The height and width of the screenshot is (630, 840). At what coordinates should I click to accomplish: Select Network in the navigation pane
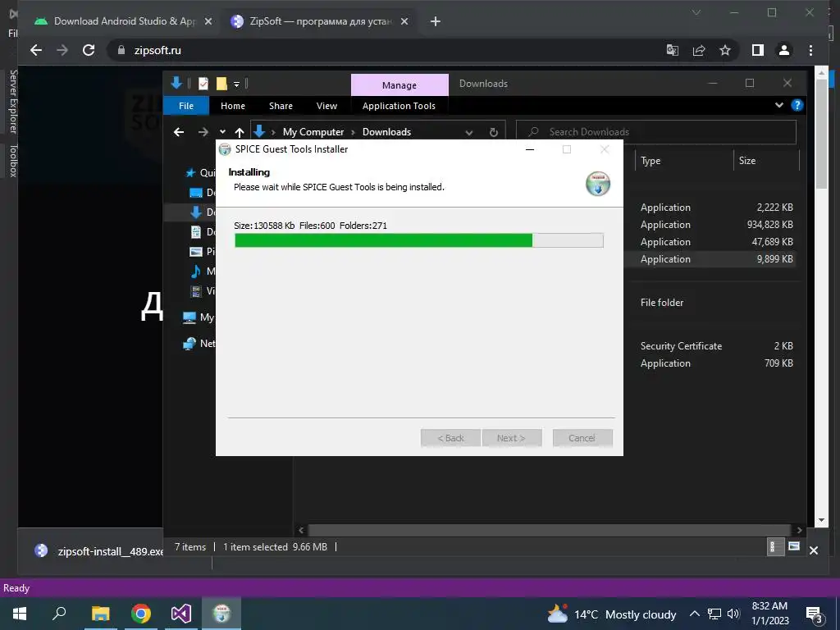pos(199,344)
